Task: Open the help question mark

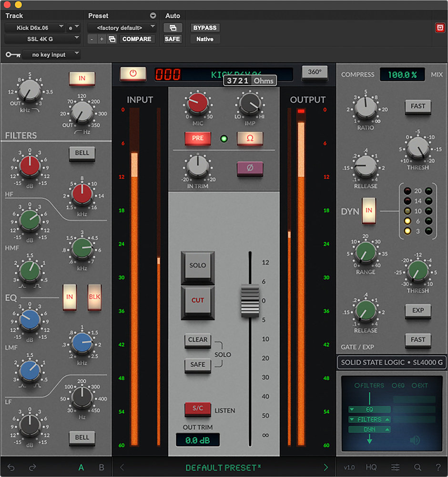Action: [438, 467]
